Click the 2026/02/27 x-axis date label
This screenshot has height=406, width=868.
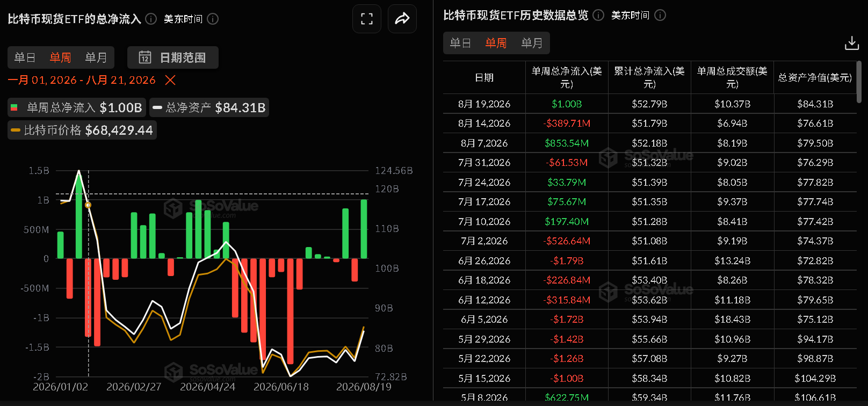point(134,387)
